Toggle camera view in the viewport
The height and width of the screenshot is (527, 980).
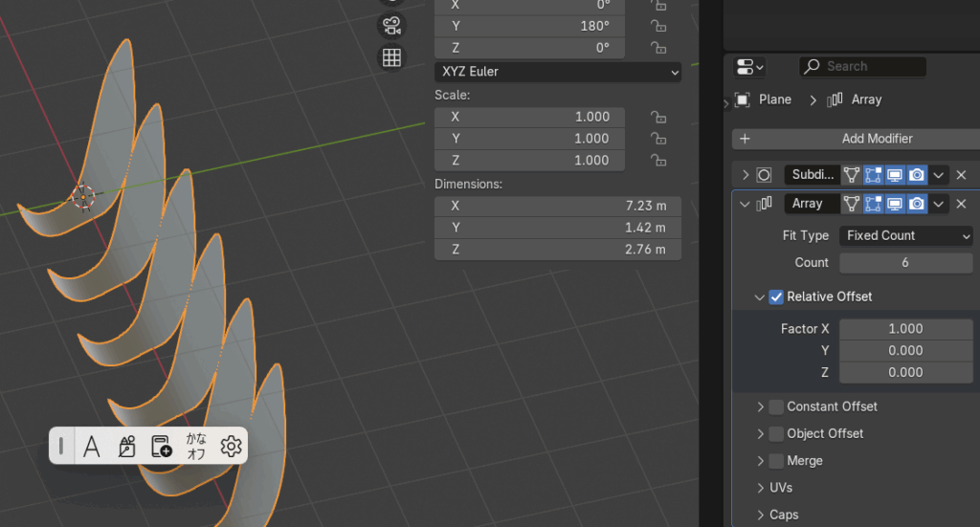[x=391, y=26]
